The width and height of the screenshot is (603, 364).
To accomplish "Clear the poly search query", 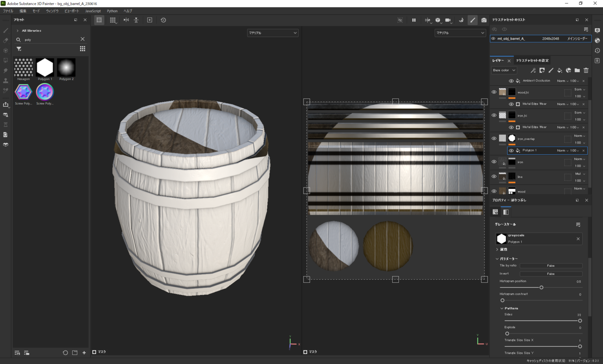I will 83,39.
